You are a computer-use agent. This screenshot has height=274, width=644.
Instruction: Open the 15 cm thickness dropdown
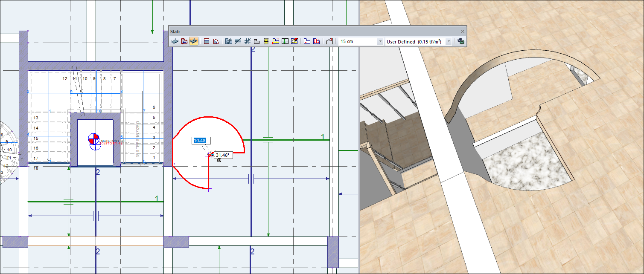coord(381,41)
